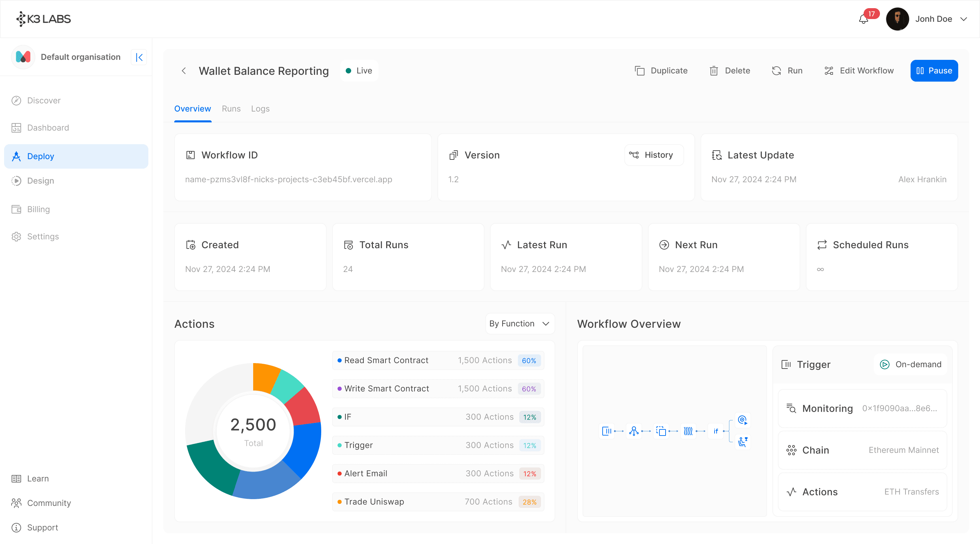Image resolution: width=980 pixels, height=544 pixels.
Task: Click the K3 Labs logo
Action: (43, 19)
